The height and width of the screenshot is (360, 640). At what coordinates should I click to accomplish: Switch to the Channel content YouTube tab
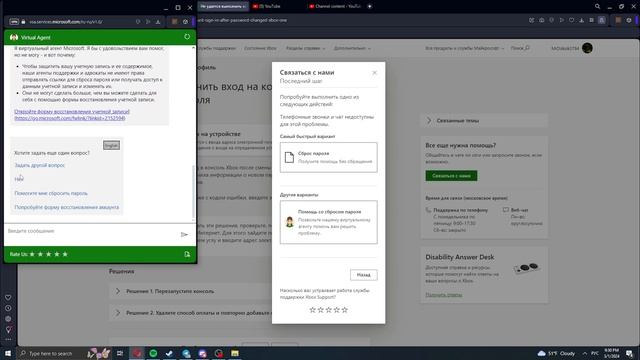(336, 6)
